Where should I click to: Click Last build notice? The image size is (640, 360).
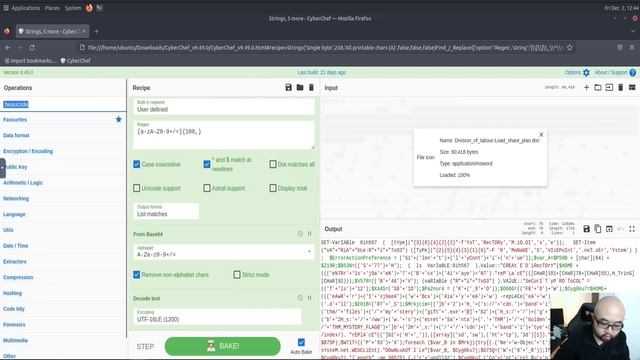coord(321,72)
